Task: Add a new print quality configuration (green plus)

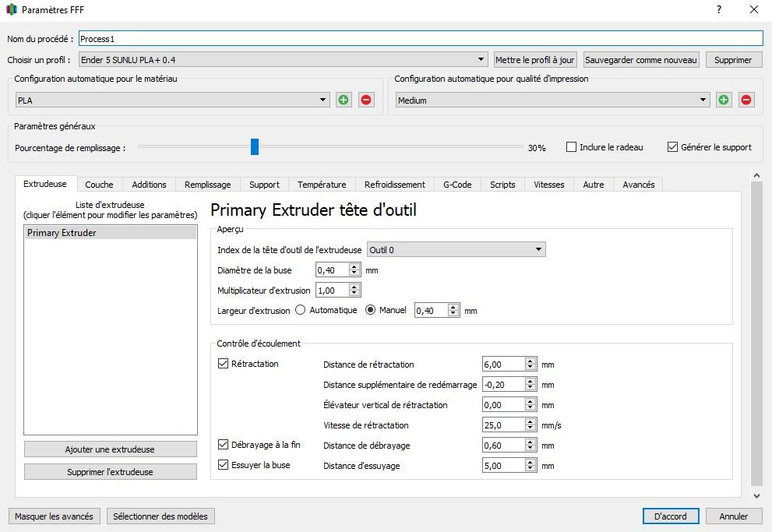Action: pyautogui.click(x=723, y=100)
